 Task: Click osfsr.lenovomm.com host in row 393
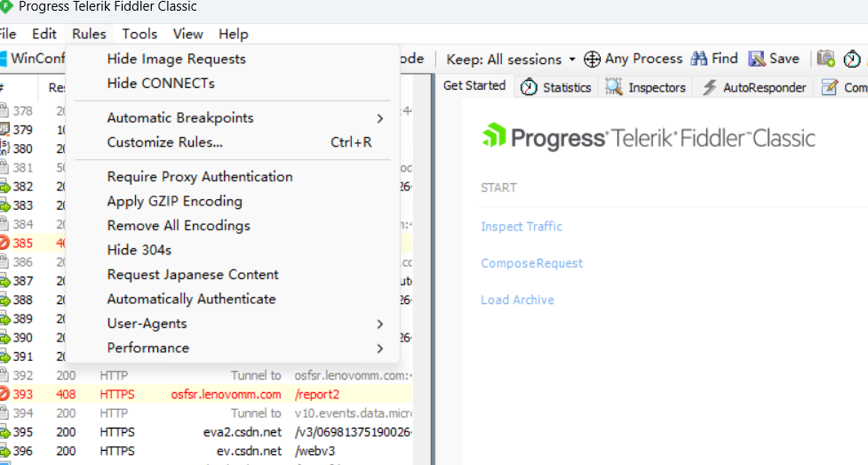(226, 394)
